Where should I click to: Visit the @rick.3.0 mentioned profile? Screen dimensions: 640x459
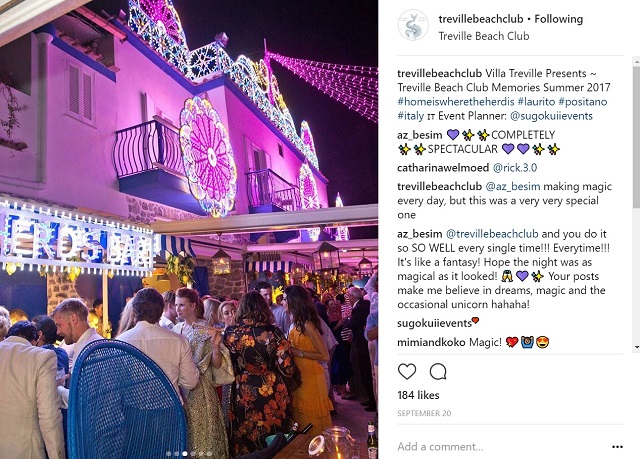coord(515,168)
